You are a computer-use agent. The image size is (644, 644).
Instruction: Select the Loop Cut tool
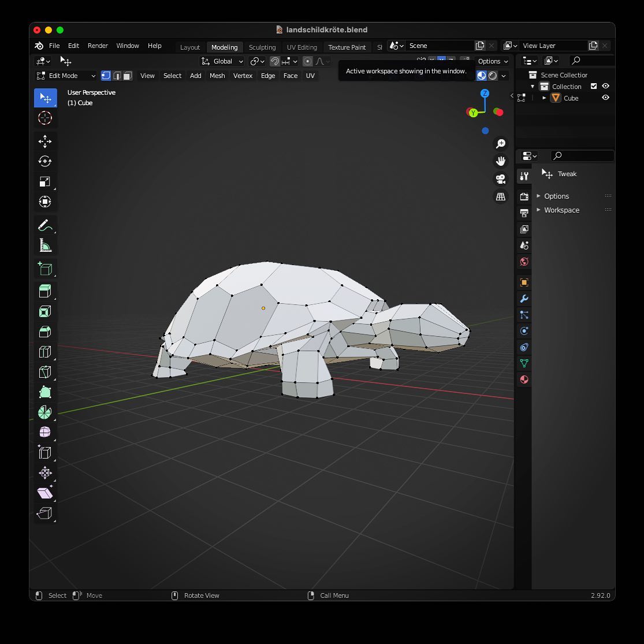pos(45,352)
